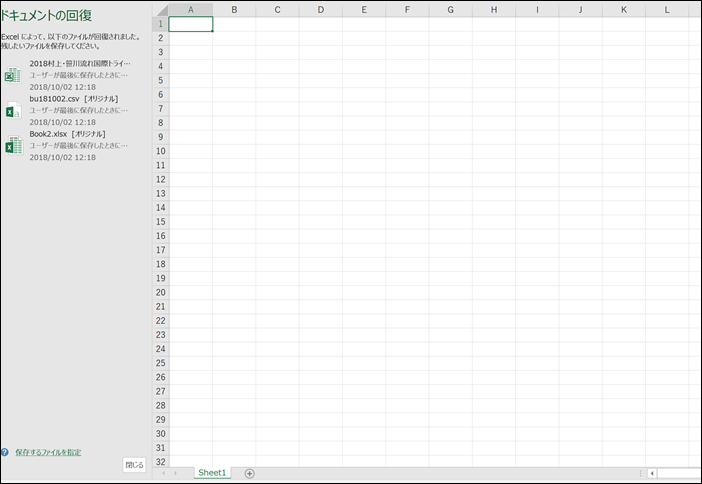Click the blue help question mark icon

5,452
